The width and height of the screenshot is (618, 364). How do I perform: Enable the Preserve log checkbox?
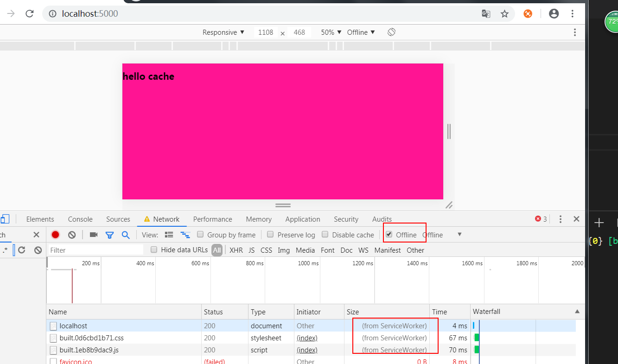click(x=270, y=235)
